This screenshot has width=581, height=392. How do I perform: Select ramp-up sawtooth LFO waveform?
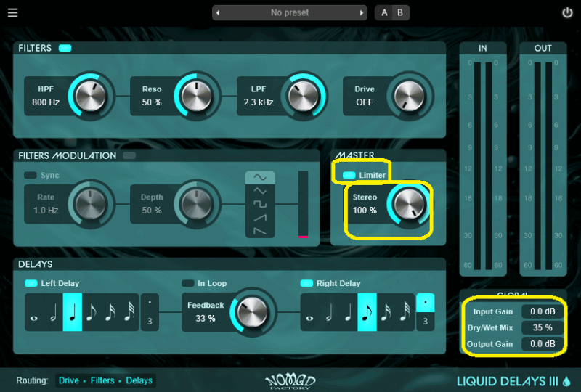point(260,218)
